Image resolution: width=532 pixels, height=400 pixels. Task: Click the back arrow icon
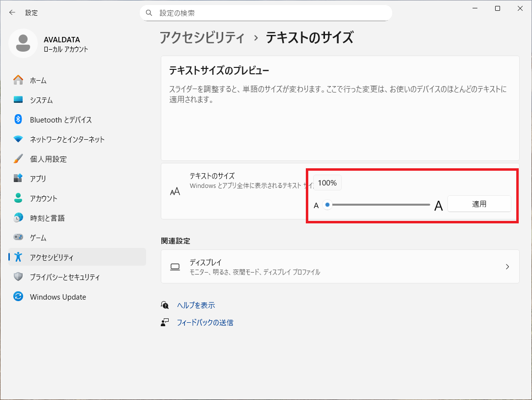pos(12,13)
